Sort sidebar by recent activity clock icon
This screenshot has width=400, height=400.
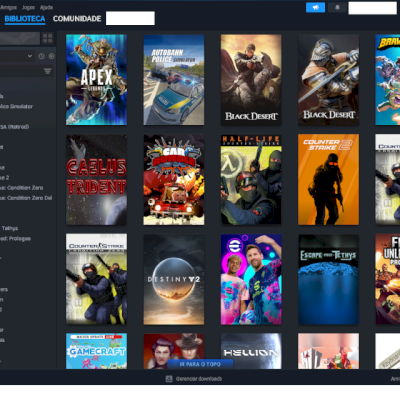point(41,56)
